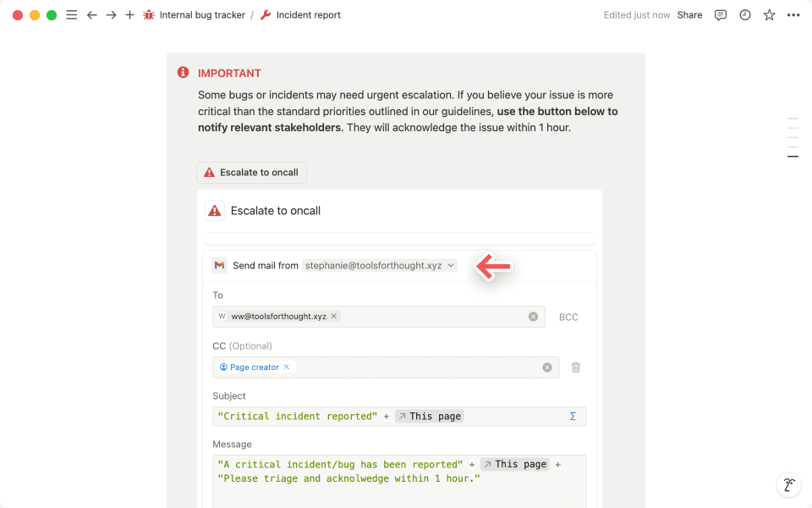Navigate forward with the right arrow icon
This screenshot has height=508, width=812.
click(111, 14)
